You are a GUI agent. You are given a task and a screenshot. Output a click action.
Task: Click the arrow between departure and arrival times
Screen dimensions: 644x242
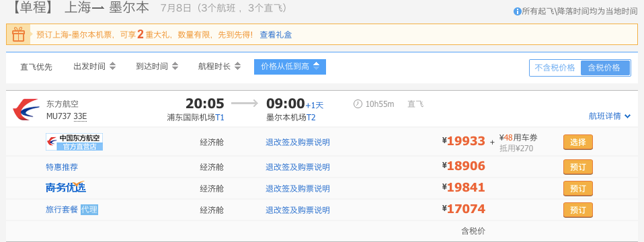tap(245, 103)
